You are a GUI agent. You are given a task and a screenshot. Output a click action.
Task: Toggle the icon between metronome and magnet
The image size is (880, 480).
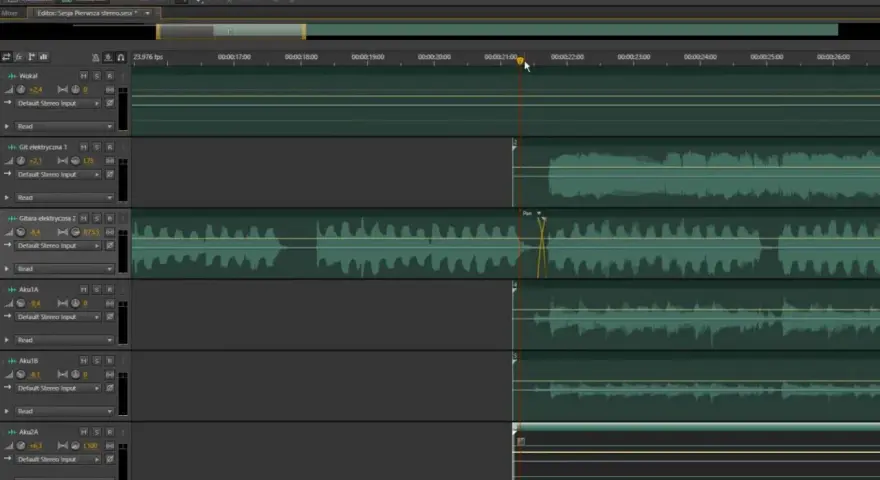pyautogui.click(x=108, y=57)
